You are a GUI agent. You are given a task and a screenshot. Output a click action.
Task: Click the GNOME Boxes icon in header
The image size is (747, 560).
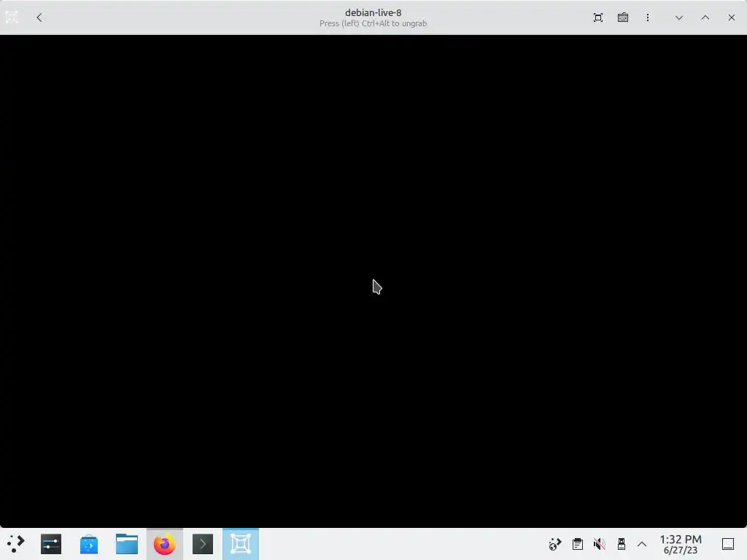coord(12,17)
